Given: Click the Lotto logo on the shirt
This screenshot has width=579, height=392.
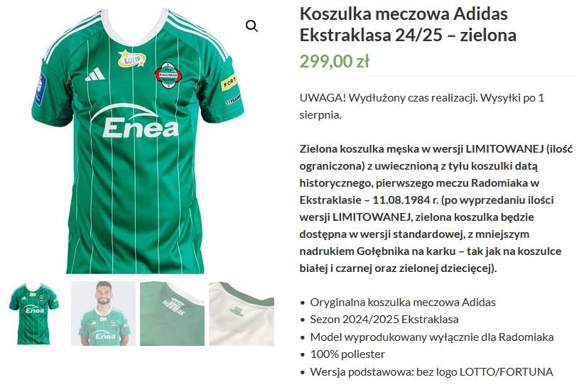Looking at the screenshot, I should pyautogui.click(x=131, y=59).
